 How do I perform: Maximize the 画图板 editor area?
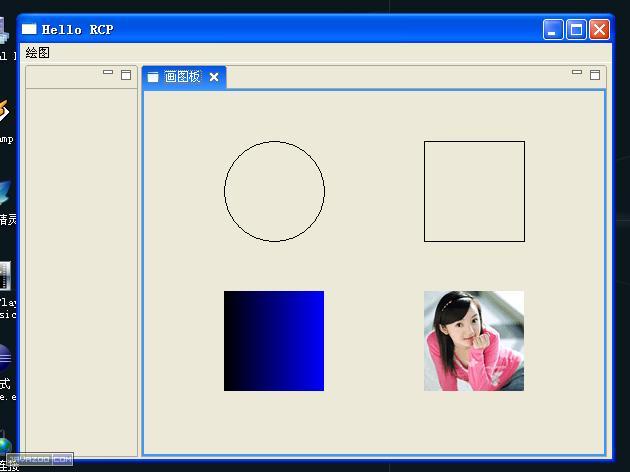pyautogui.click(x=595, y=75)
